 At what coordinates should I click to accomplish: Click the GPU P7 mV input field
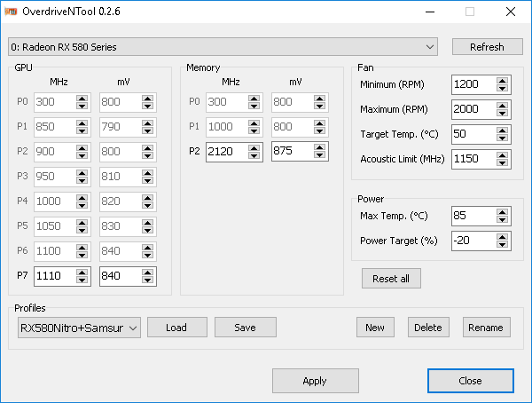point(127,276)
